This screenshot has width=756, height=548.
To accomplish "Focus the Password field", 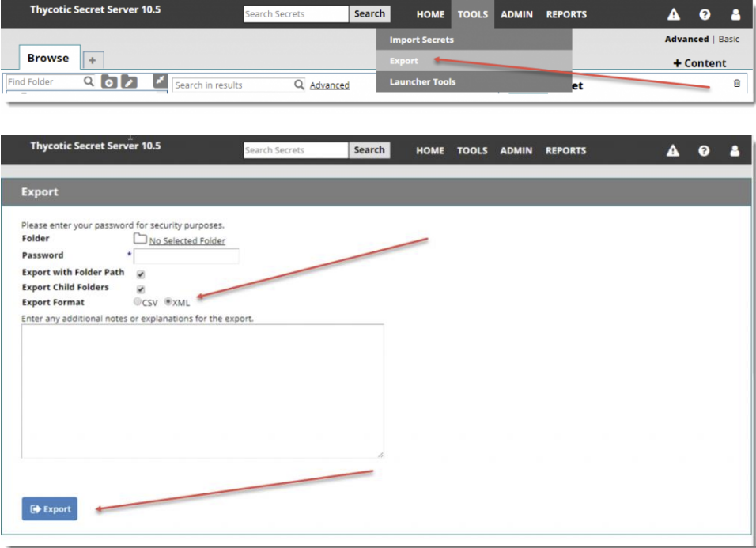I will pyautogui.click(x=186, y=256).
